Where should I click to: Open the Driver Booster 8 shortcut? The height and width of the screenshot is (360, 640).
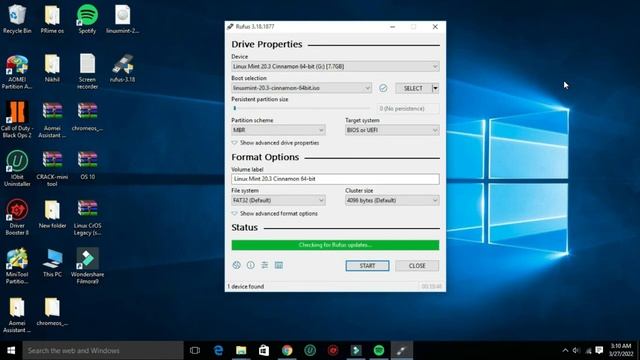click(17, 217)
